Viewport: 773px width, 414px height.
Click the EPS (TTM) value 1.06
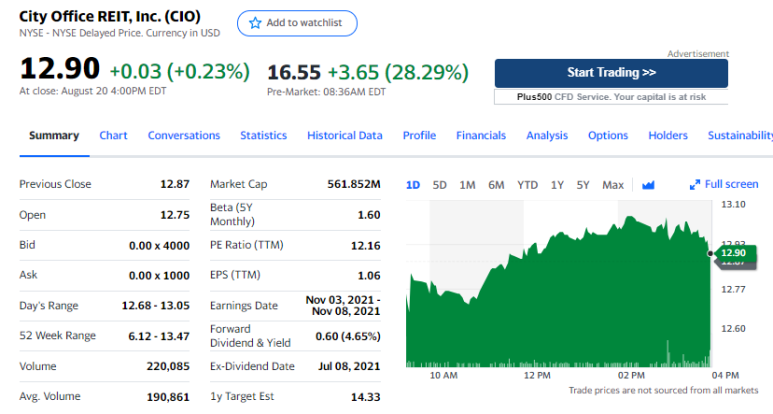point(369,276)
